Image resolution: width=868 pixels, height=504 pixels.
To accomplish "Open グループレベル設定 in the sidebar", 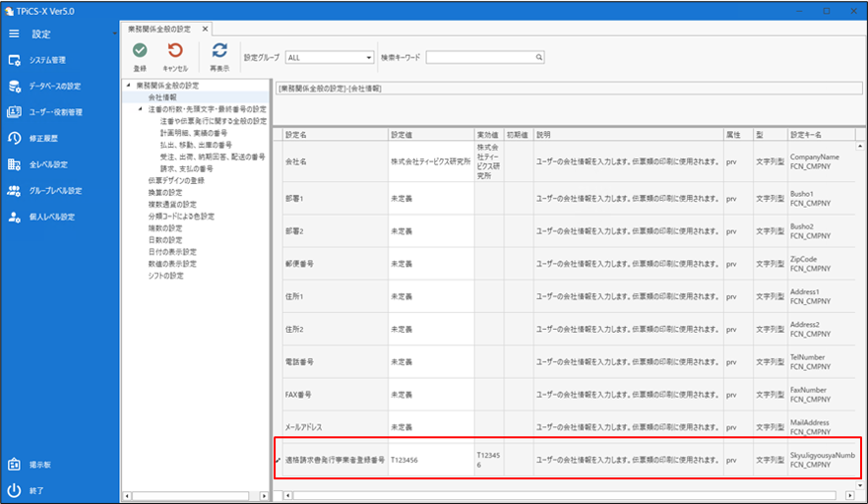I will pyautogui.click(x=55, y=191).
